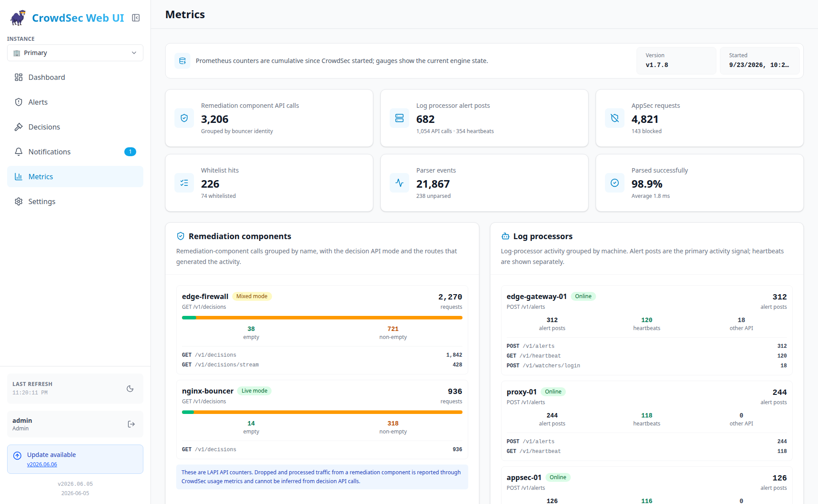
Task: Click the Prometheus database icon in banner
Action: point(182,61)
